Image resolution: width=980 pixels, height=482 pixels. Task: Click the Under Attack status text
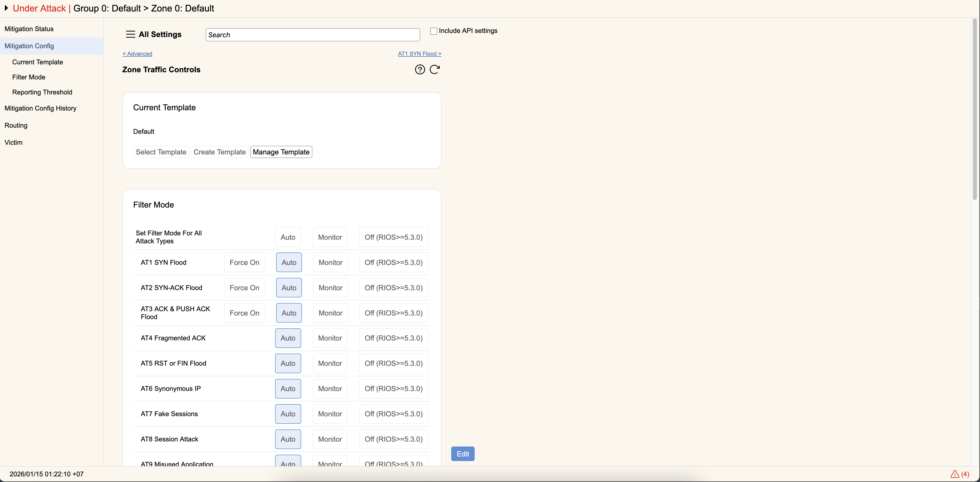pyautogui.click(x=39, y=8)
